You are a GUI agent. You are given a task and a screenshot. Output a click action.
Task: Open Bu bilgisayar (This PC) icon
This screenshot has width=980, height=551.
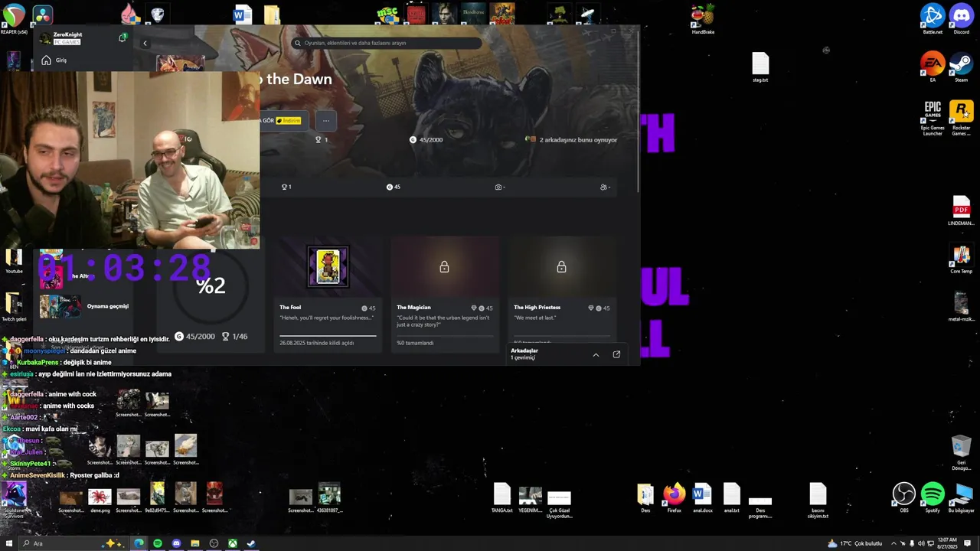point(962,497)
